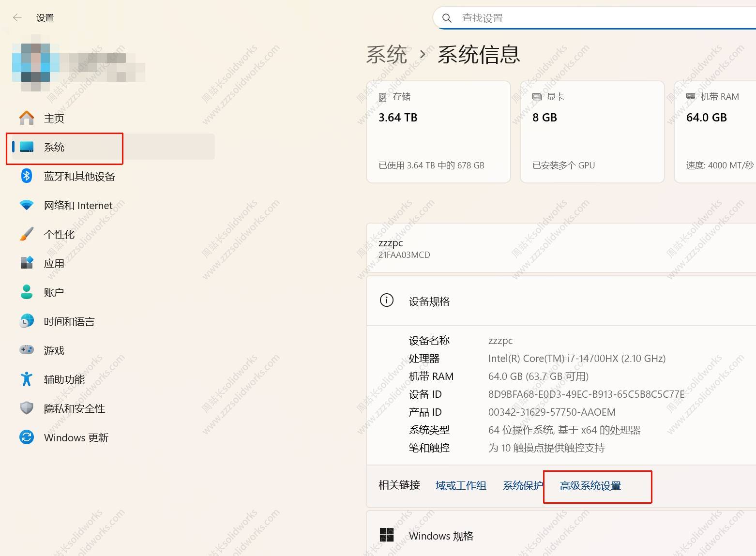
Task: Click the Wi-Fi icon for 网络和 Internet
Action: point(27,205)
